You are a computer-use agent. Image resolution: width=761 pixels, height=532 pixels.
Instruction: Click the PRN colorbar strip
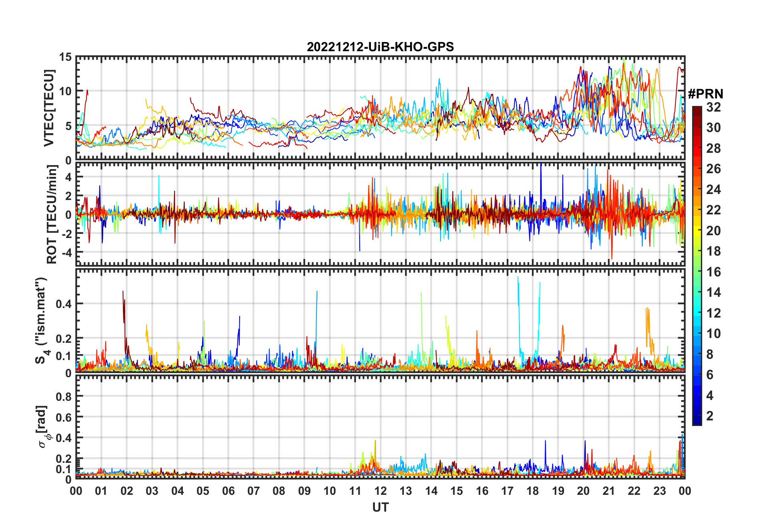(697, 266)
